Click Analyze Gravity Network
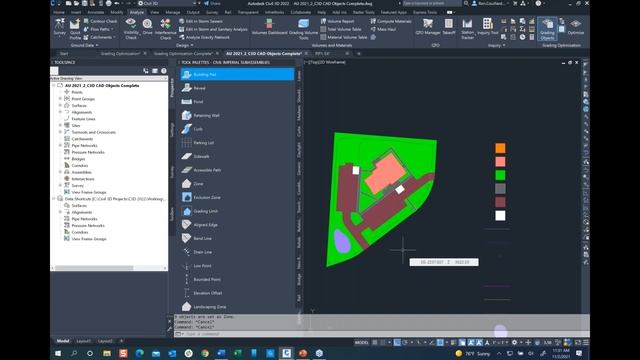 click(x=204, y=37)
